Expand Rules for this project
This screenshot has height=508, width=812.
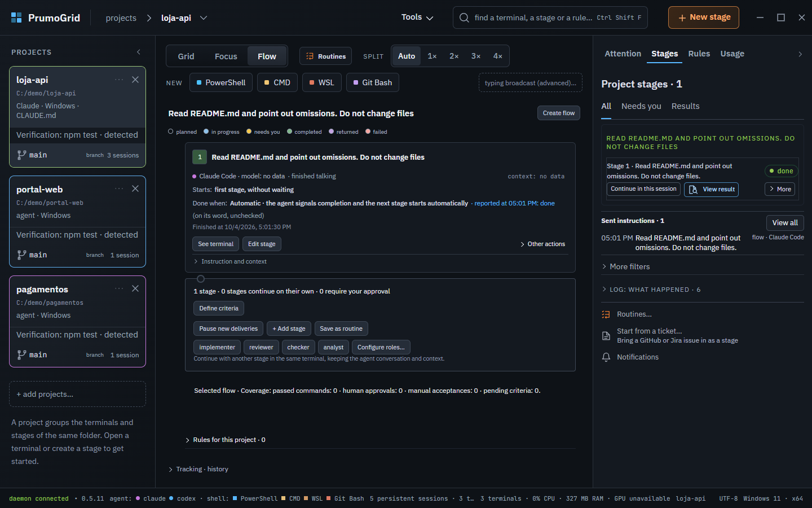[x=226, y=440]
